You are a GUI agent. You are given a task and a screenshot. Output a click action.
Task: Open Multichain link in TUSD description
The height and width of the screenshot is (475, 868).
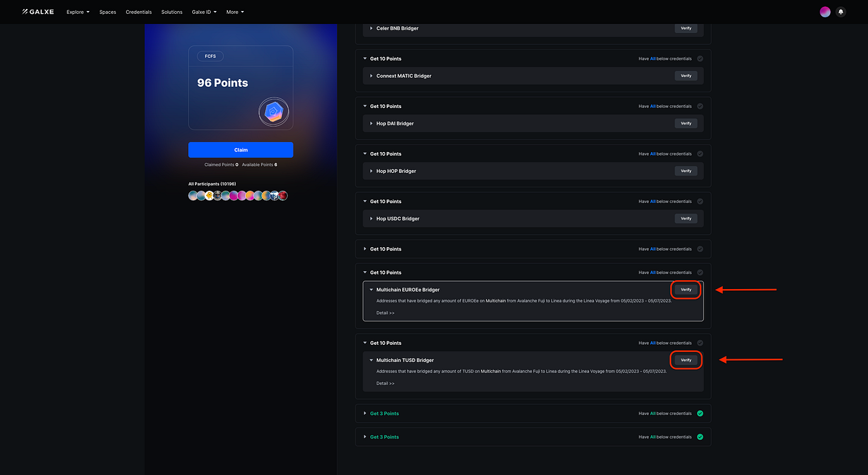(492, 371)
